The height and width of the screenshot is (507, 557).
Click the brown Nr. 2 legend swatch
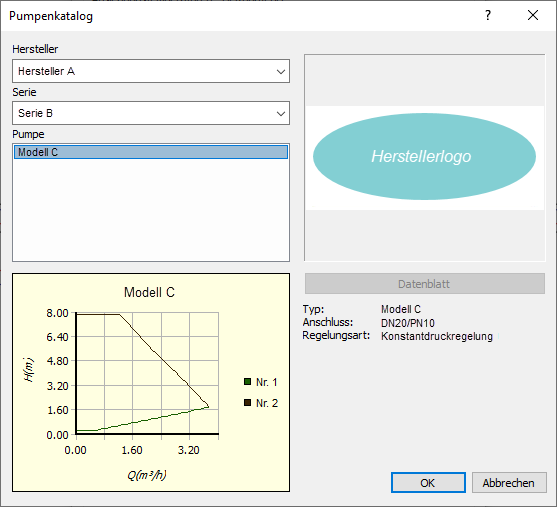(x=248, y=403)
